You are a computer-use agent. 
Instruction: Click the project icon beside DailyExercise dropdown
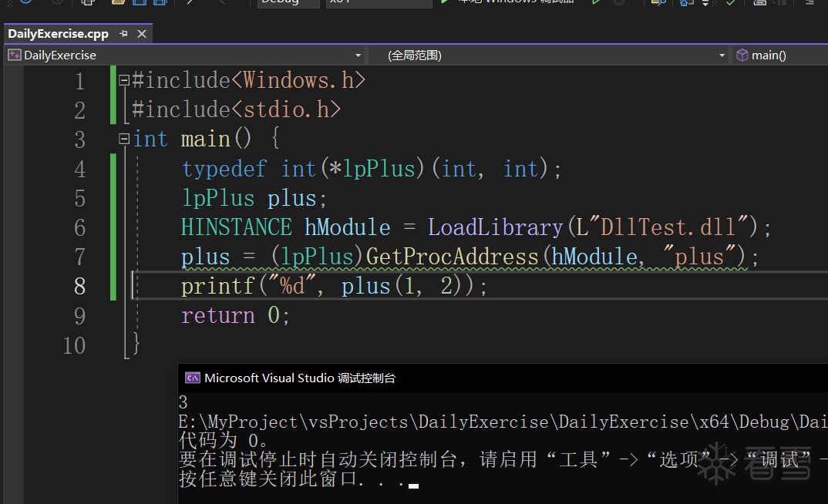14,55
